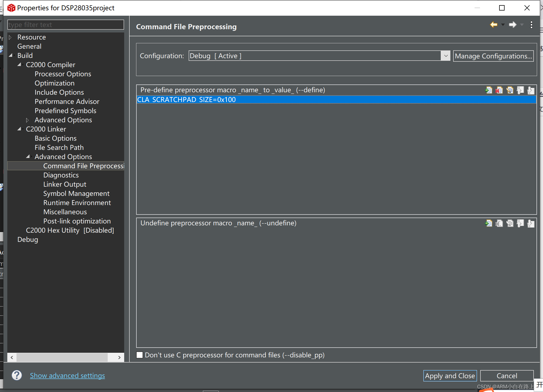
Task: Open Processor Options page
Action: coord(63,74)
